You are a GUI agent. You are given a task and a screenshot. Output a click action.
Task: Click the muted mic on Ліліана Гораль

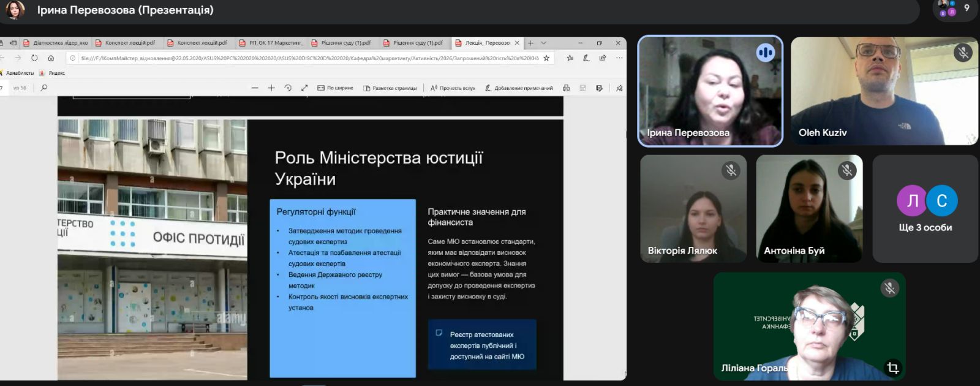click(890, 288)
